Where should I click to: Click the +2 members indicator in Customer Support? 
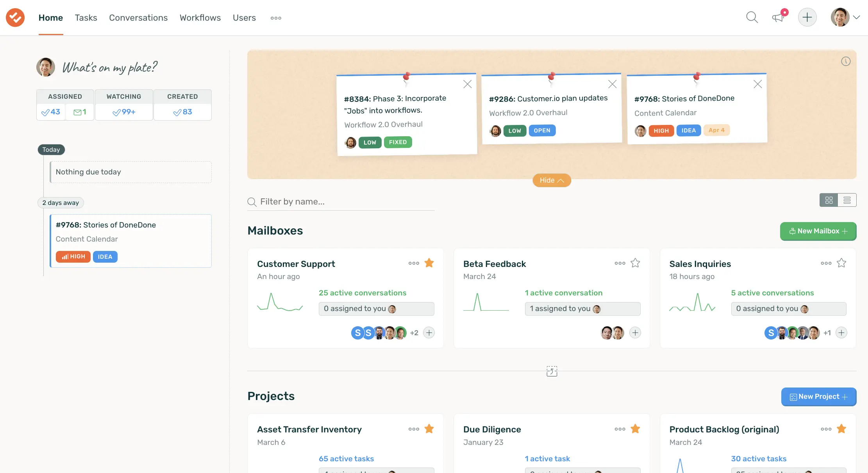(x=414, y=333)
